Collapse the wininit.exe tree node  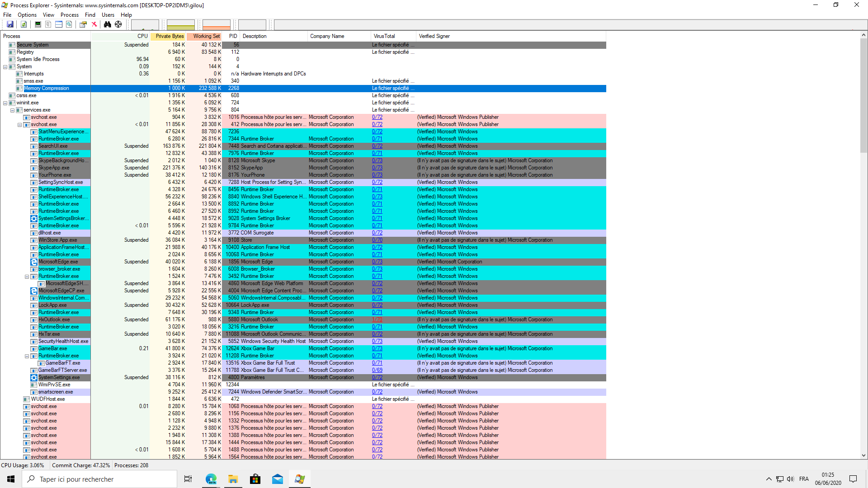click(5, 103)
